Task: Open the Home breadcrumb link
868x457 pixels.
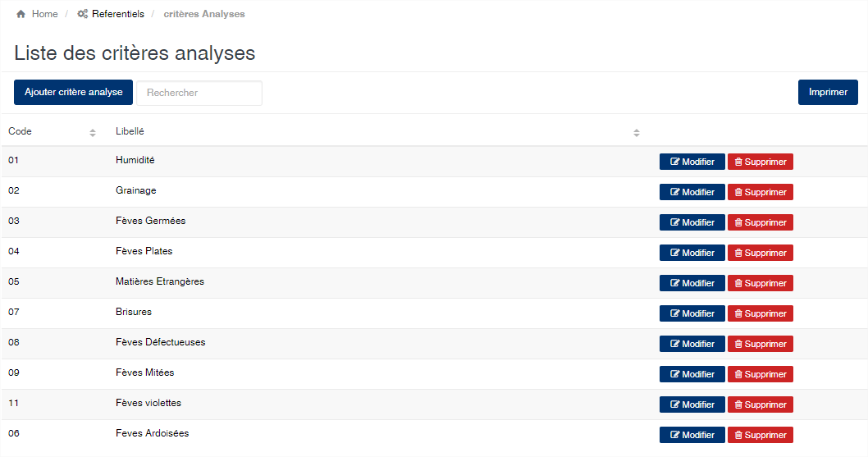Action: 45,14
